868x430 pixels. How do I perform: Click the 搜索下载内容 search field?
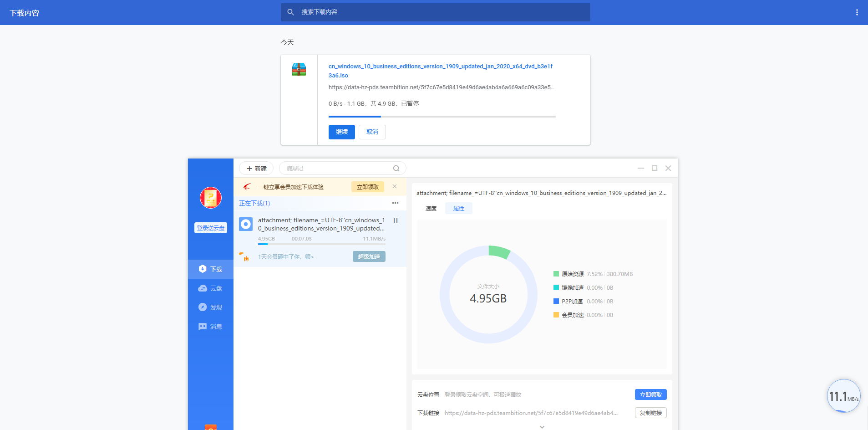436,12
